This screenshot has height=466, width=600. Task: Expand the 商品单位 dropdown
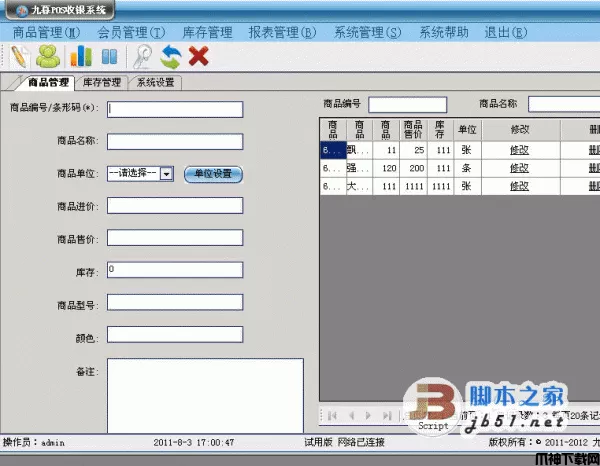coord(166,174)
